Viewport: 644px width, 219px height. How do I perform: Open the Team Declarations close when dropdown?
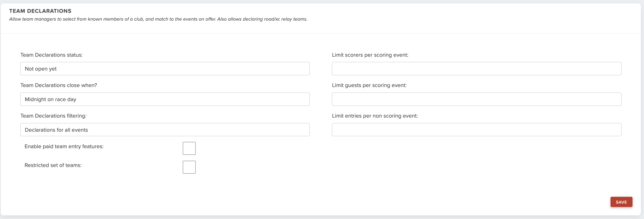tap(165, 99)
